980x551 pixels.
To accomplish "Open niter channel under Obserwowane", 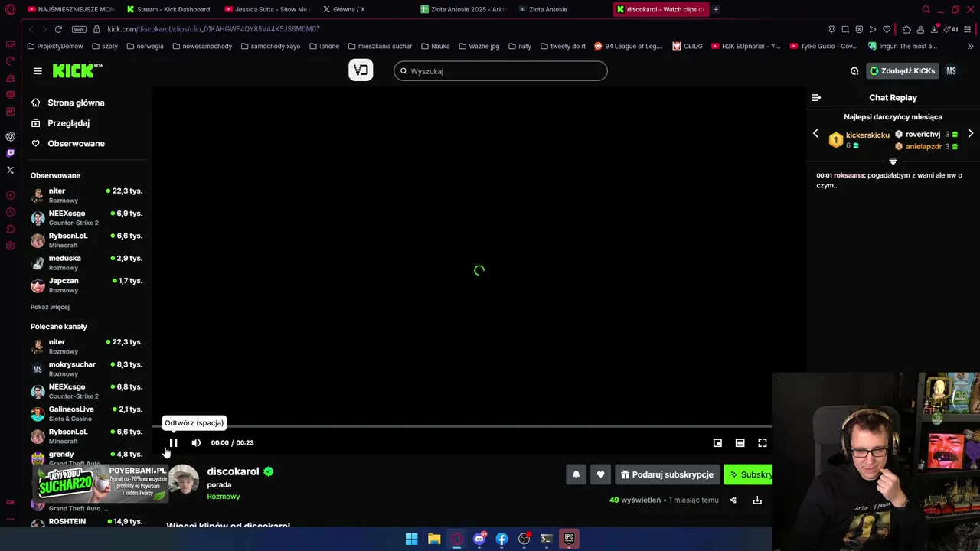I will click(87, 195).
